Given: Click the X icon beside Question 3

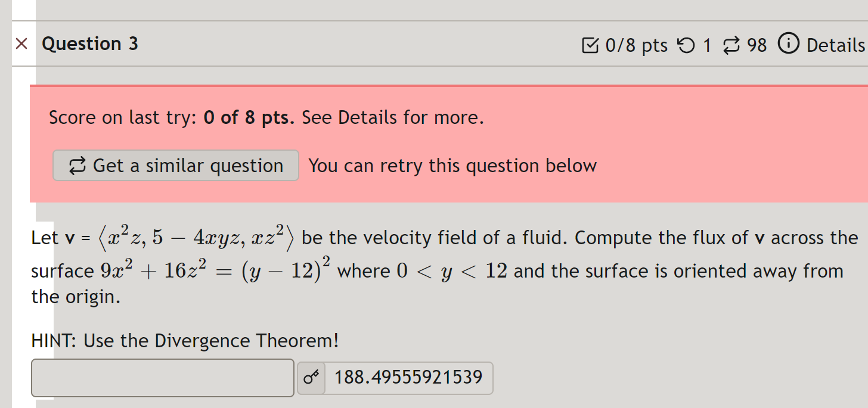Looking at the screenshot, I should click(21, 43).
